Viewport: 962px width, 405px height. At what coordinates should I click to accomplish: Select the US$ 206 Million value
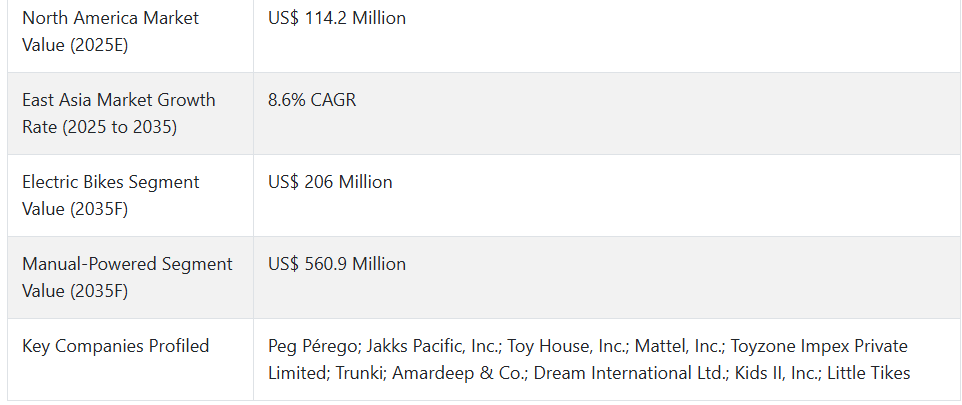click(330, 182)
